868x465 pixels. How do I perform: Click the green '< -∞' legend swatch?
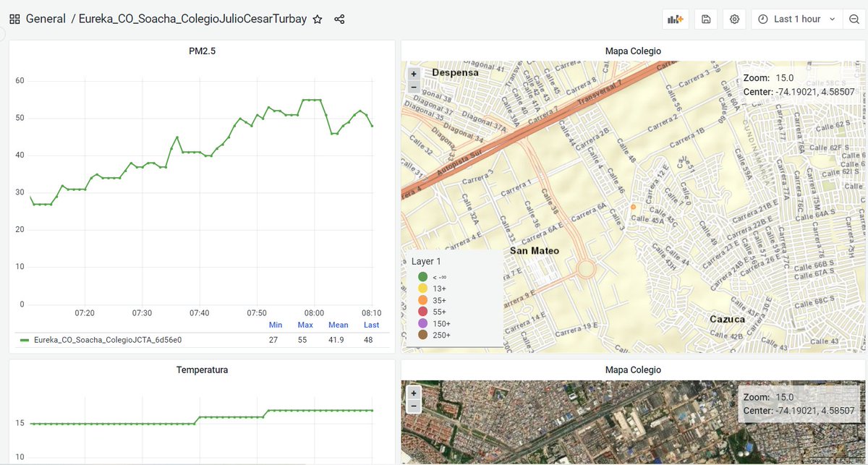coord(422,276)
